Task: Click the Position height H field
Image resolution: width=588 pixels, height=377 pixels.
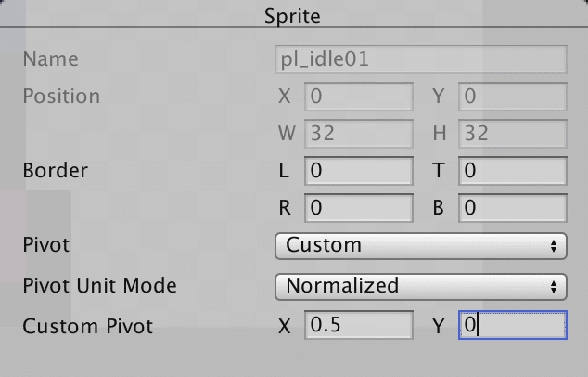Action: tap(512, 134)
